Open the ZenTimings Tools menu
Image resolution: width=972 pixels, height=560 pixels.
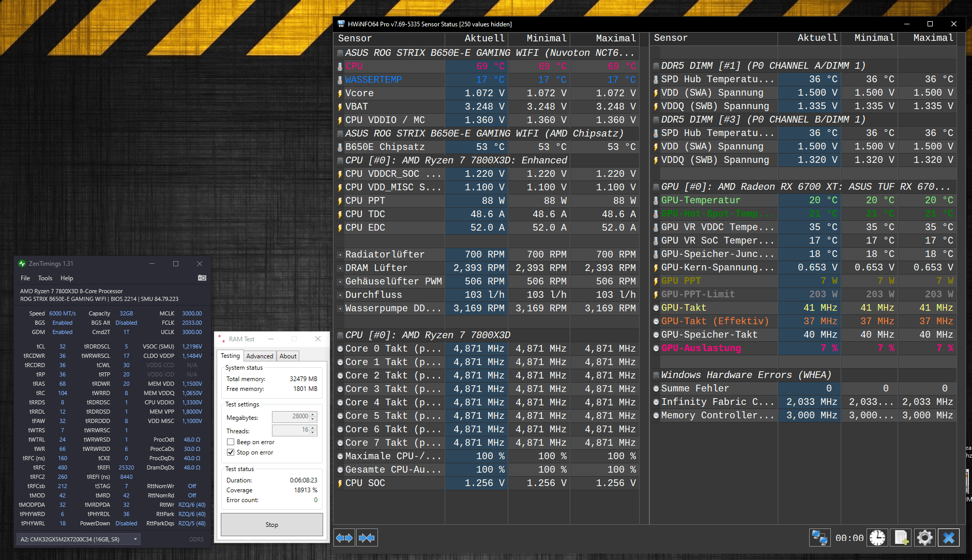coord(45,278)
